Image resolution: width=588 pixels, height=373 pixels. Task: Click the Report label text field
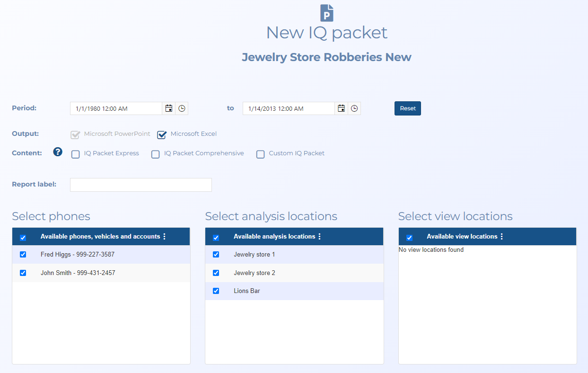(x=140, y=185)
